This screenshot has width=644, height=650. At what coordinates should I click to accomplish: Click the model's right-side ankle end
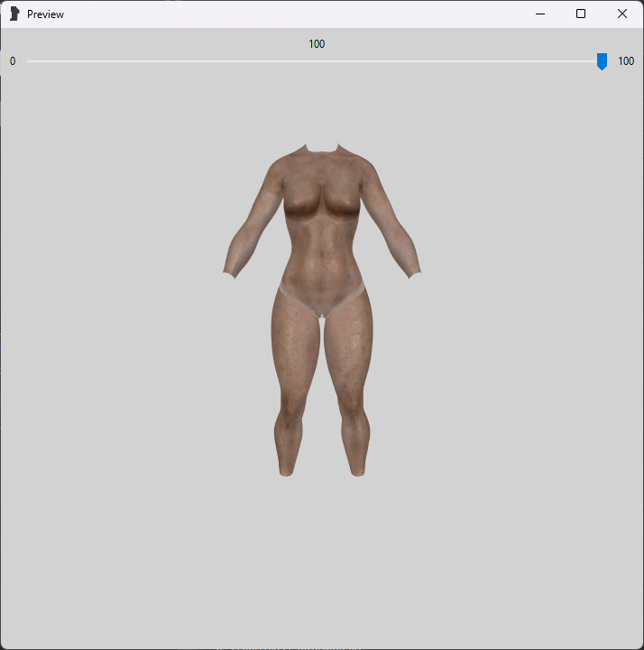[357, 469]
